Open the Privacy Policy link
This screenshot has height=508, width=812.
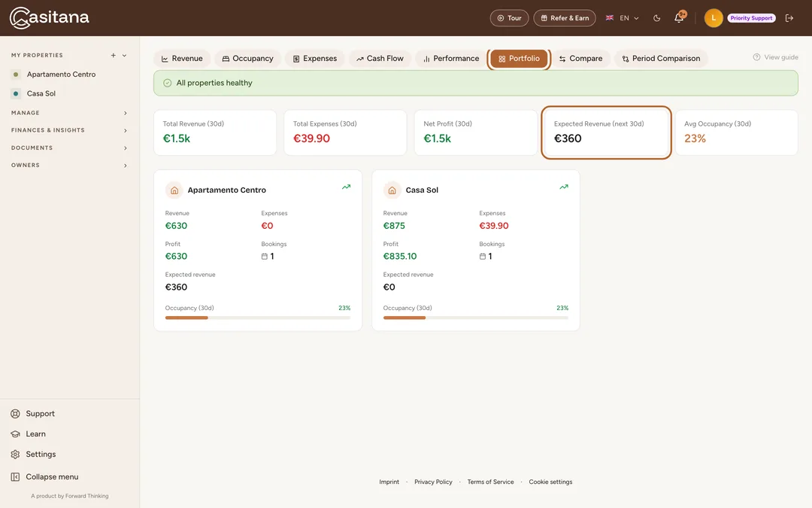click(433, 482)
